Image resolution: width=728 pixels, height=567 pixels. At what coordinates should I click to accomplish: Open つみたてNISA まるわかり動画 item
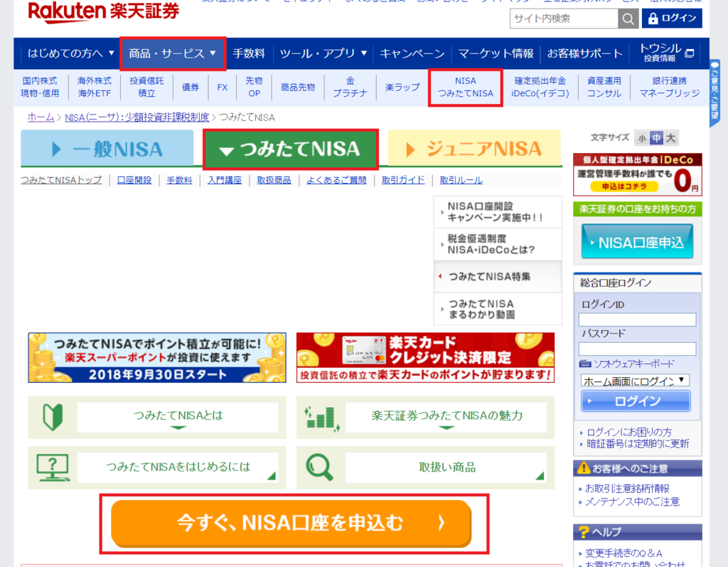click(498, 309)
